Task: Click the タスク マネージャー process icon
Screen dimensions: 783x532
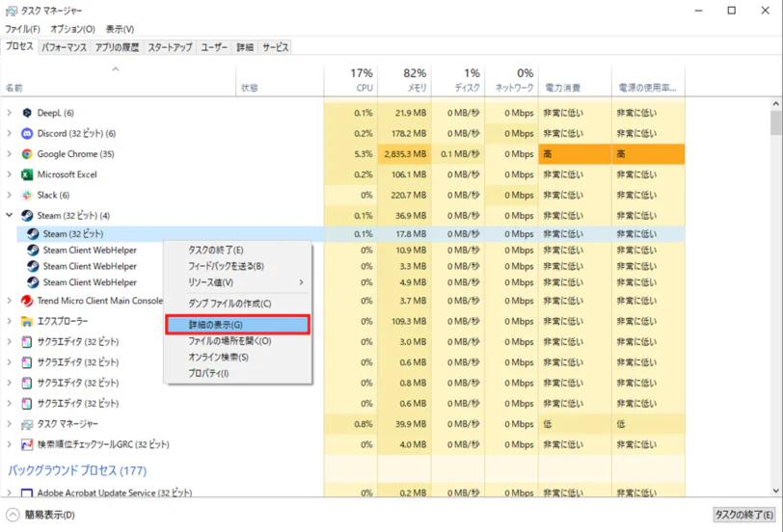Action: 27,424
